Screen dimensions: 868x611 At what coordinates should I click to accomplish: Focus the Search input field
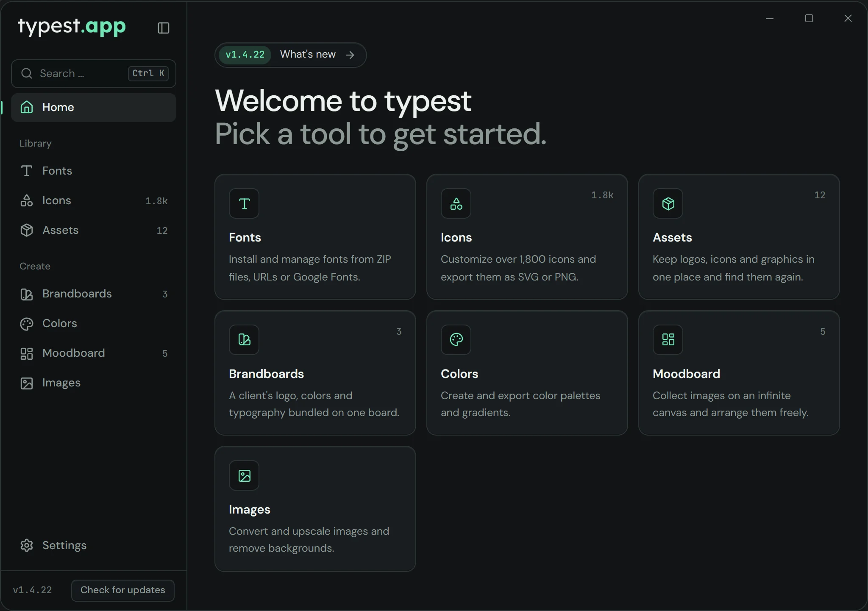click(x=94, y=73)
